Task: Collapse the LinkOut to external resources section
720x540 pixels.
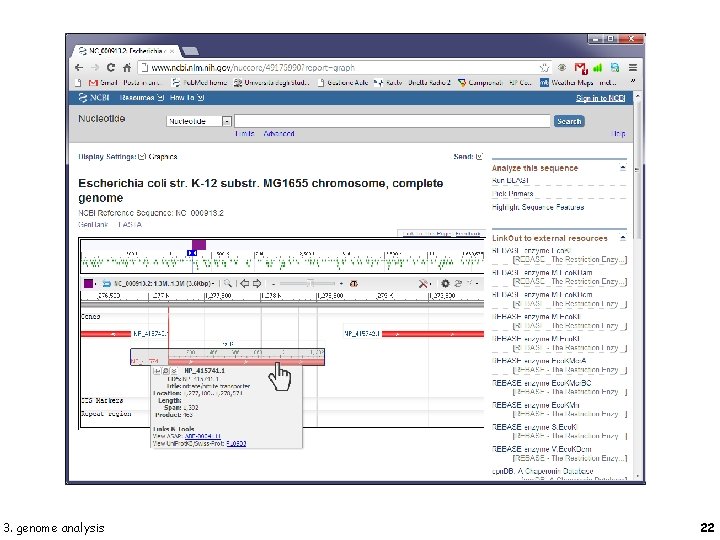Action: tap(623, 238)
